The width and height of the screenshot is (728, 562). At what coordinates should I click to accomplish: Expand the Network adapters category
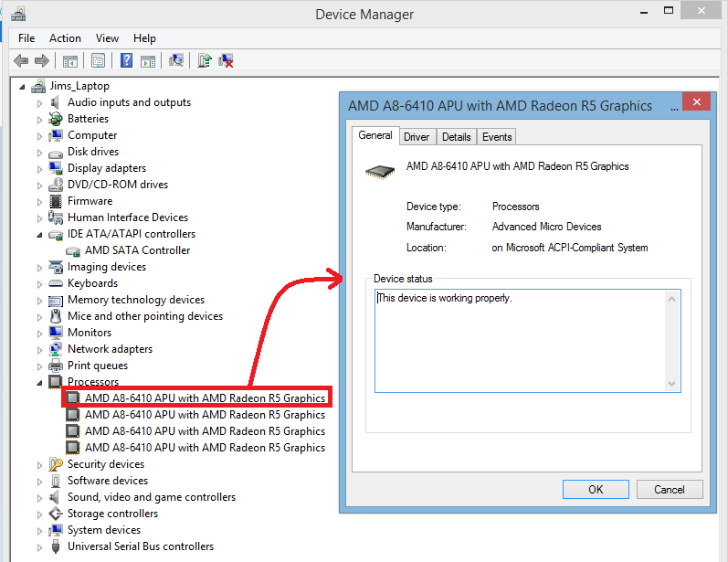pos(39,350)
